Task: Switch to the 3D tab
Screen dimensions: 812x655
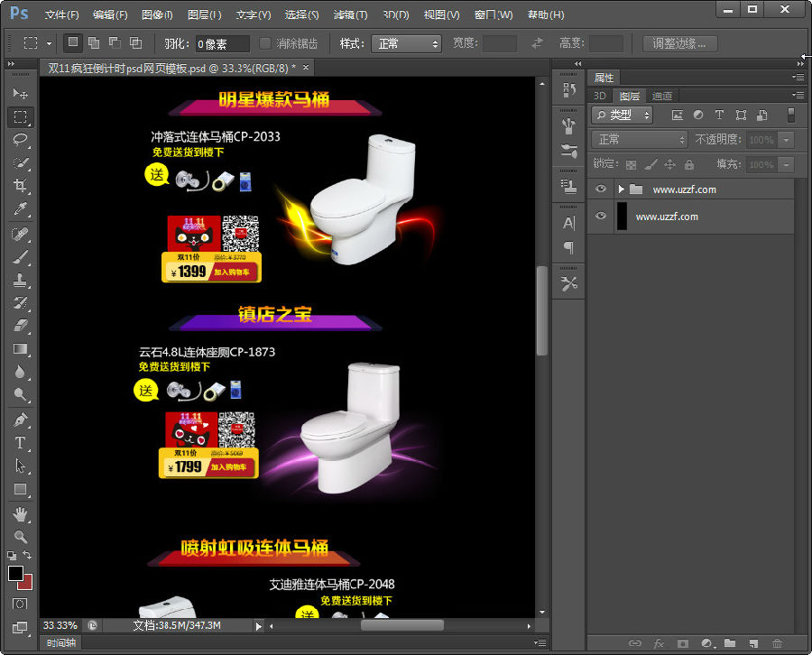Action: 600,96
